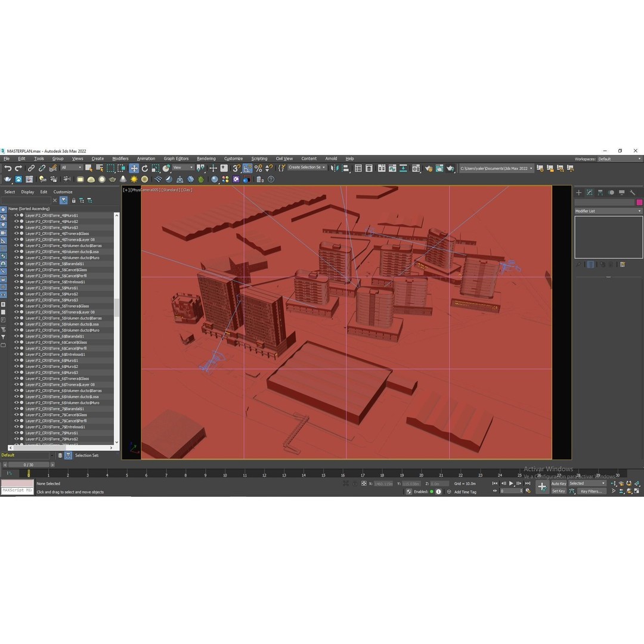Toggle the Angle Snap icon
The height and width of the screenshot is (644, 644).
247,168
